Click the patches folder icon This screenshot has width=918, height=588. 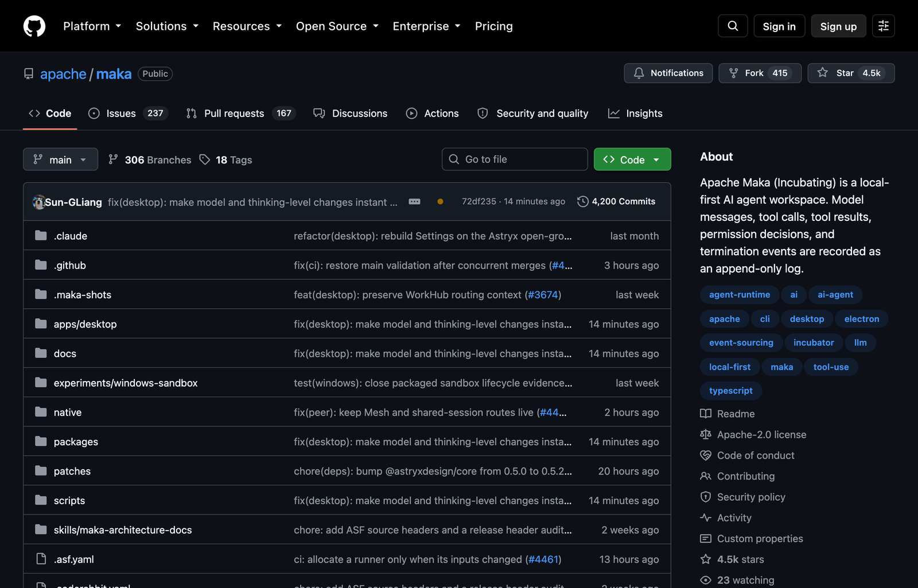[x=41, y=470]
